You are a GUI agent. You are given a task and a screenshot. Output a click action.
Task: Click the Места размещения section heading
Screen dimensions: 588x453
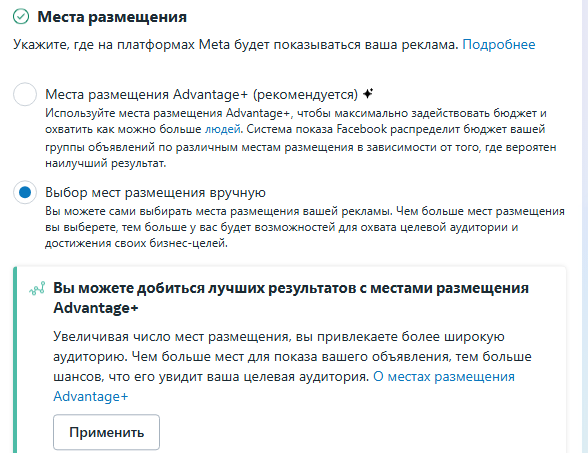112,17
